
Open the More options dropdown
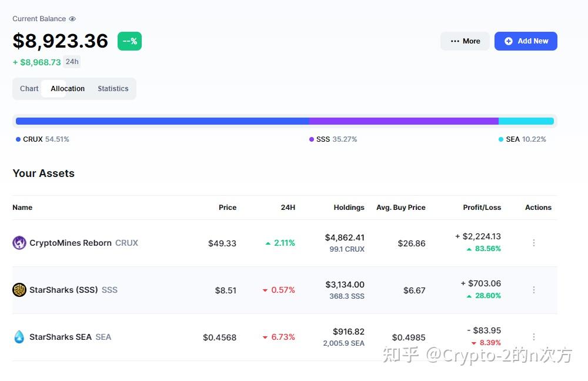(x=465, y=41)
